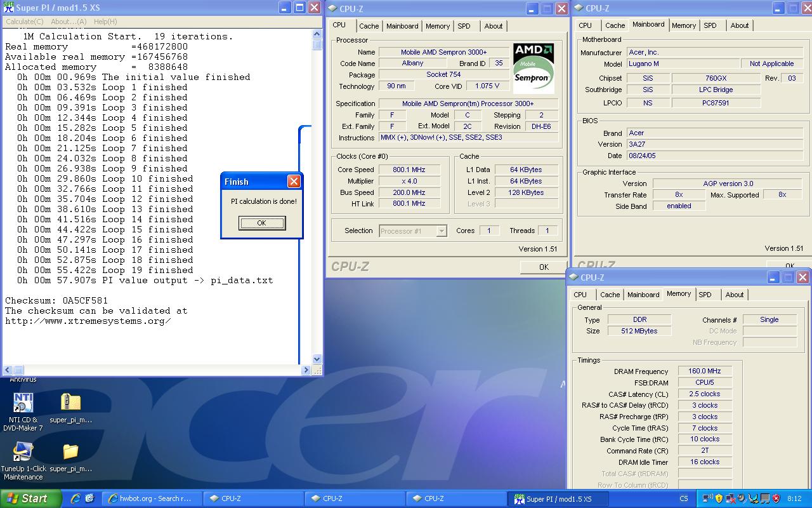Click the Level 2 cache value 128 KBytes

527,192
